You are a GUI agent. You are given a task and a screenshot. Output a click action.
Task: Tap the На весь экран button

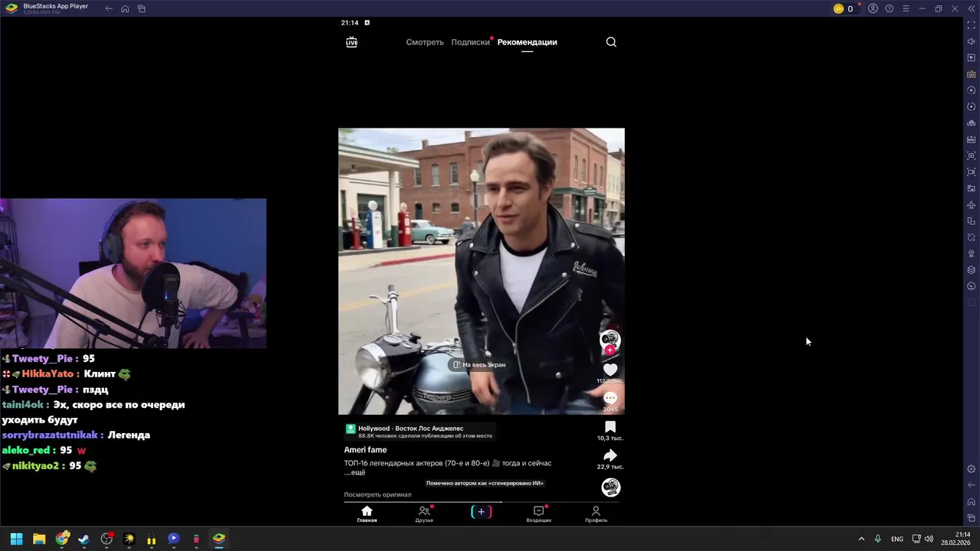479,365
